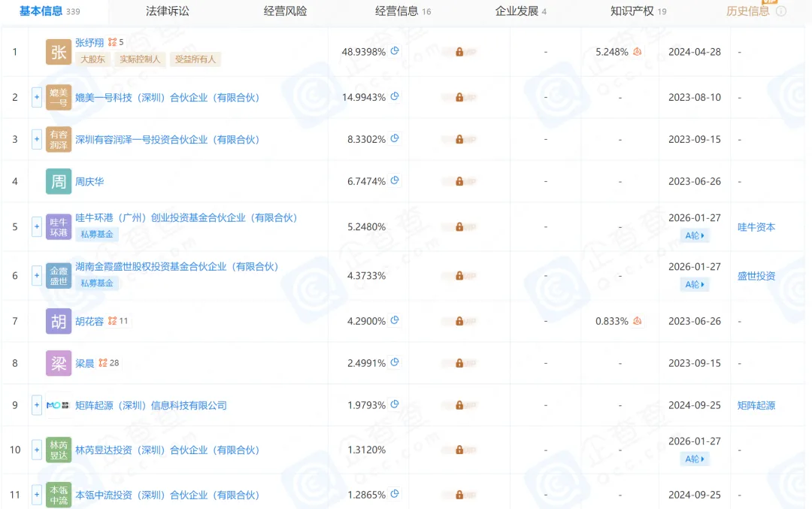Open 媲美一号科技（深圳）合伙企业 link
This screenshot has height=509, width=812.
[x=167, y=97]
